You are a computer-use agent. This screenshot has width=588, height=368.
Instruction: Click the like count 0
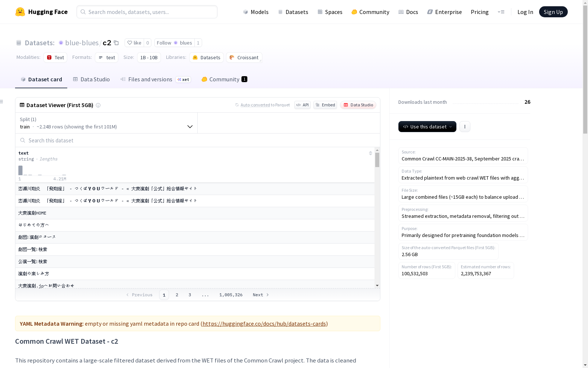(x=148, y=43)
